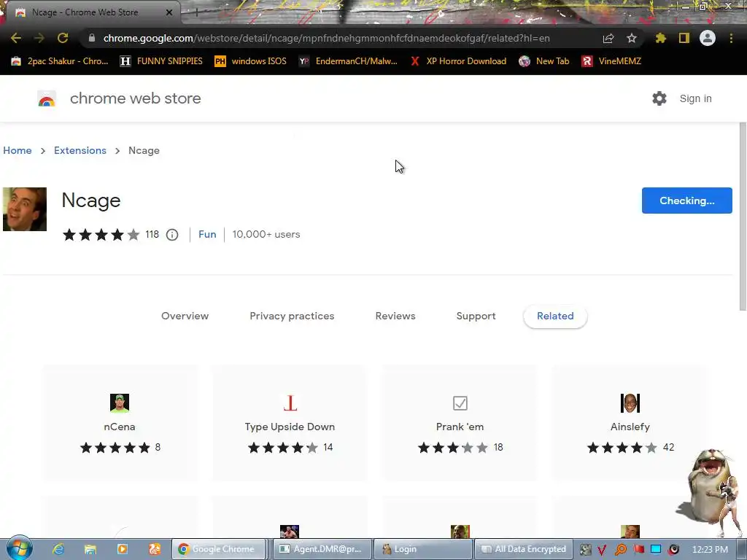Open the 2pac Shakur bookmark
This screenshot has height=560, width=747.
pos(60,61)
